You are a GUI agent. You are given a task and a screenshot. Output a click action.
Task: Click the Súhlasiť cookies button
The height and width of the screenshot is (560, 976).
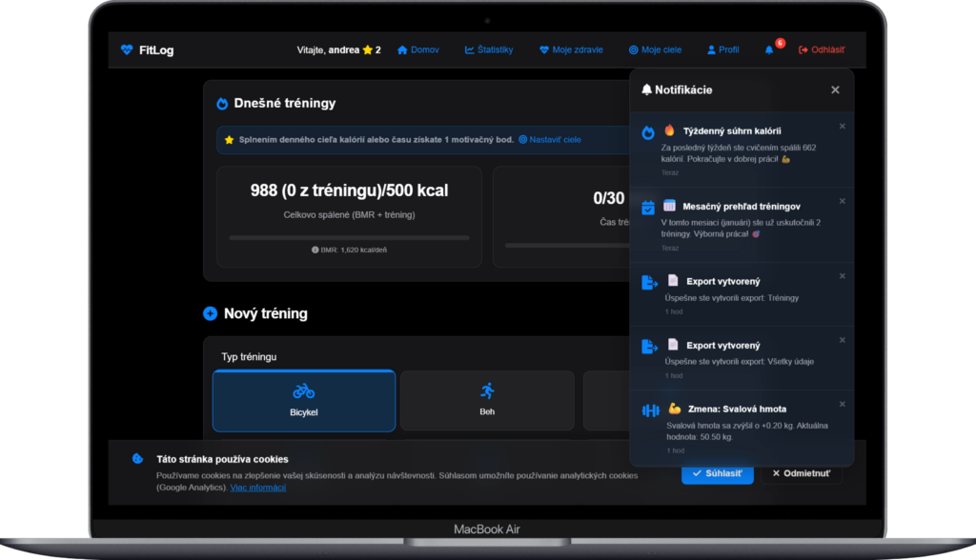coord(717,473)
